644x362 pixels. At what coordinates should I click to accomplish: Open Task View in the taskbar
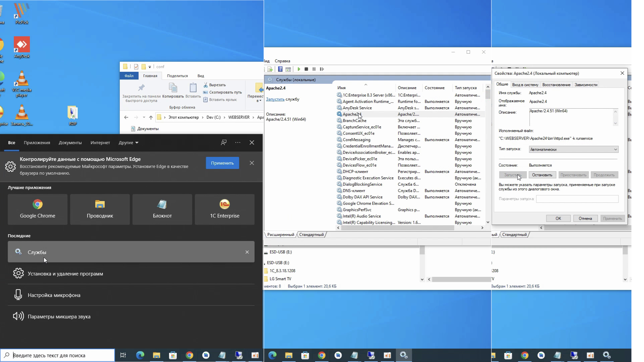pyautogui.click(x=123, y=355)
